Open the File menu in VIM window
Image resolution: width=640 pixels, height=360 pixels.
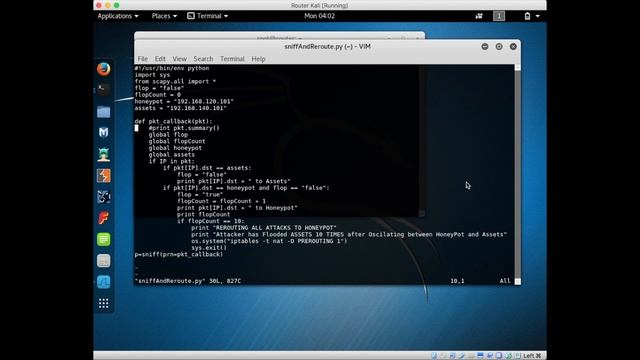click(142, 59)
